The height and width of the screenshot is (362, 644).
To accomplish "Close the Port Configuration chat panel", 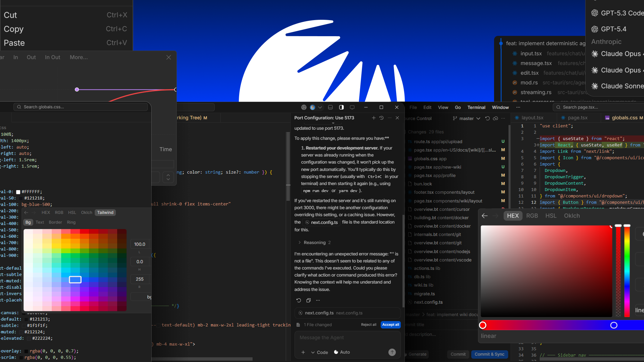I will pos(397,118).
